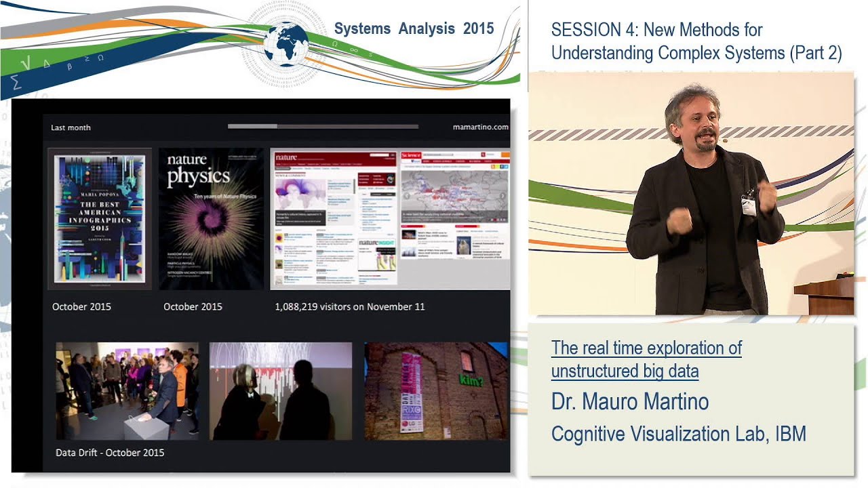Open the Science website map thumbnail

[454, 205]
